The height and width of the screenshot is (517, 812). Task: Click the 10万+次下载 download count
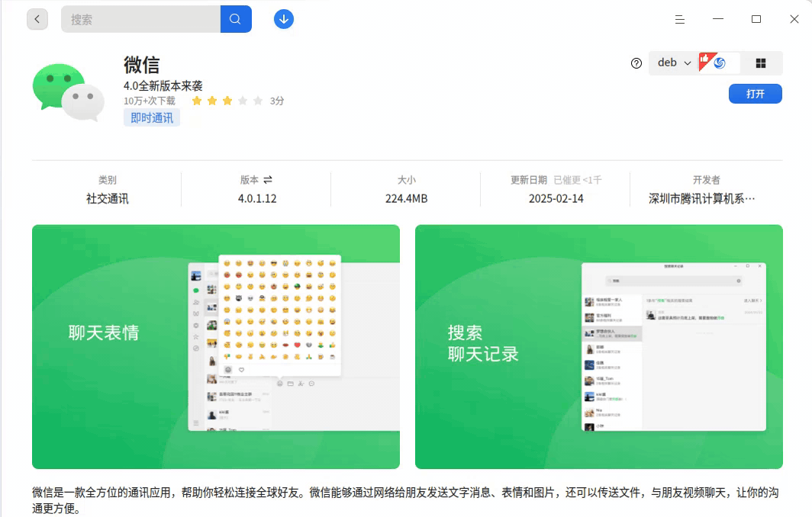(x=150, y=101)
